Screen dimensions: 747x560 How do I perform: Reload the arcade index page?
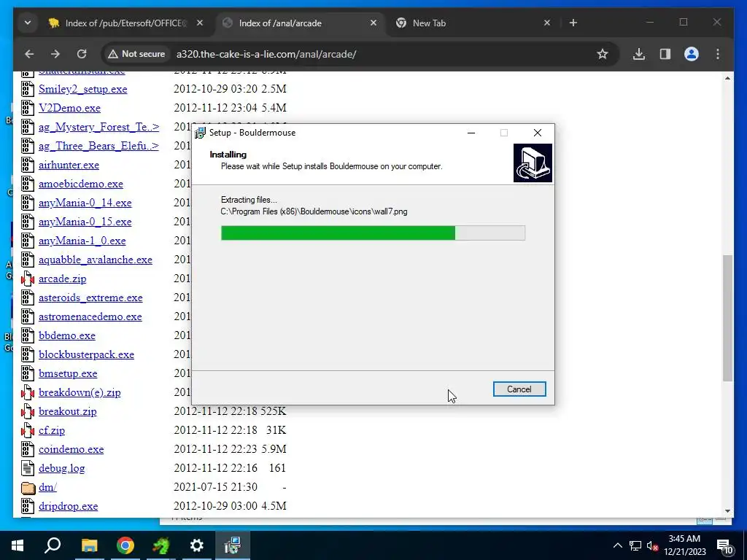[82, 54]
